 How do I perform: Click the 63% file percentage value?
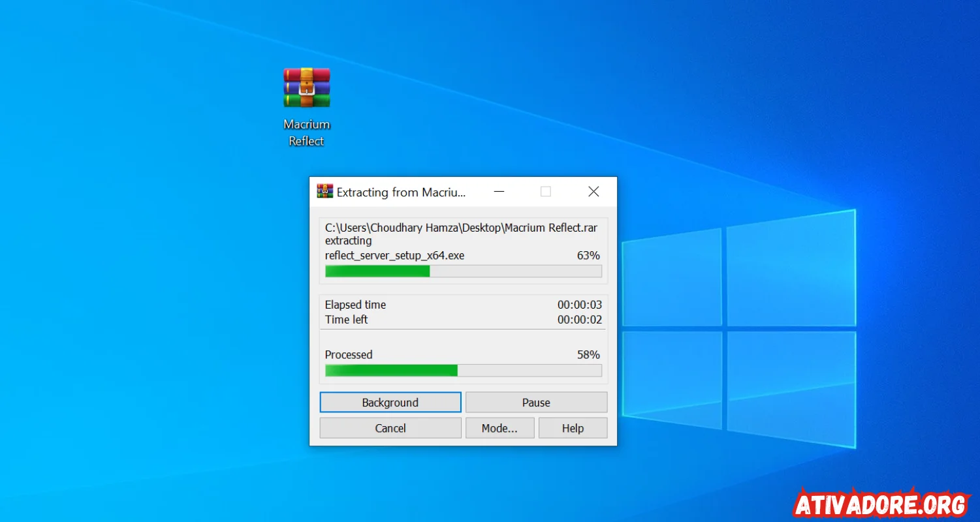588,256
